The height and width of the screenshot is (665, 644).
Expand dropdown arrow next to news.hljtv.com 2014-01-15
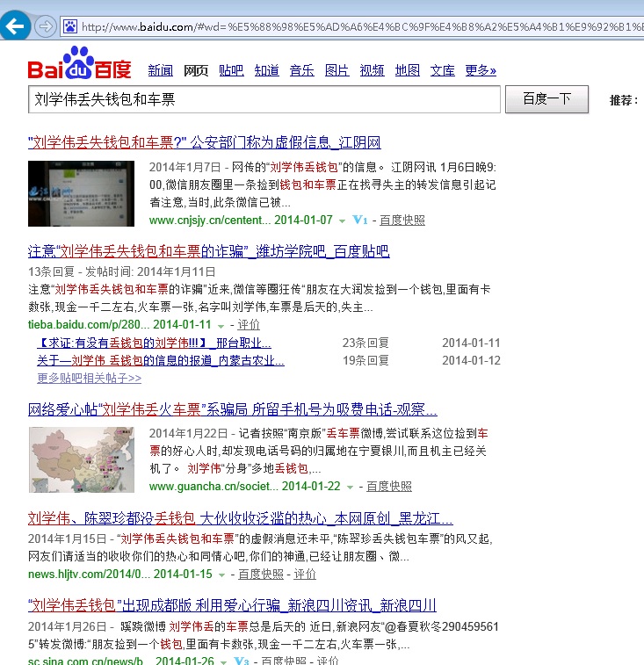pos(221,575)
